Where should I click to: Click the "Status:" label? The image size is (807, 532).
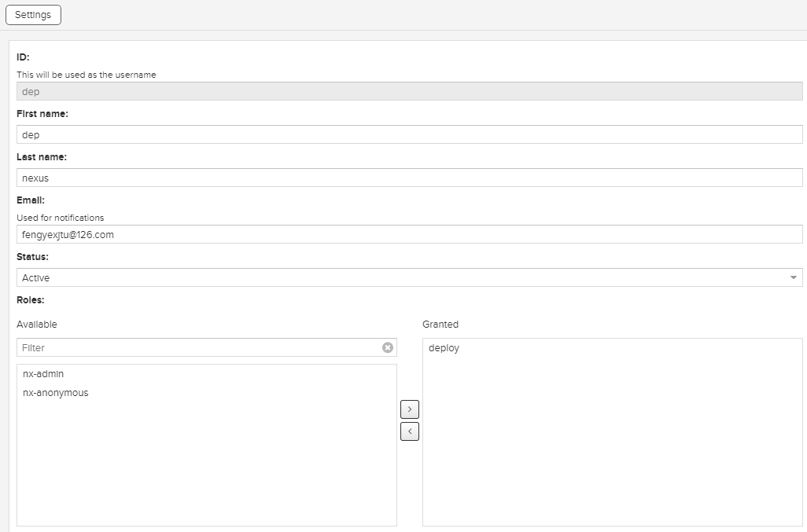click(x=33, y=257)
